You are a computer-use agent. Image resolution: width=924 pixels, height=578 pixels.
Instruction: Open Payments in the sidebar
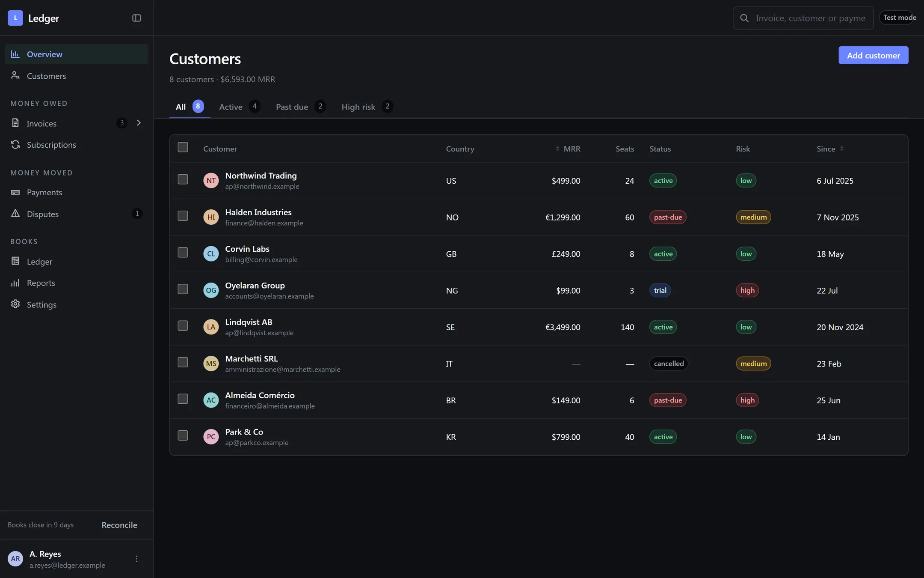point(77,192)
